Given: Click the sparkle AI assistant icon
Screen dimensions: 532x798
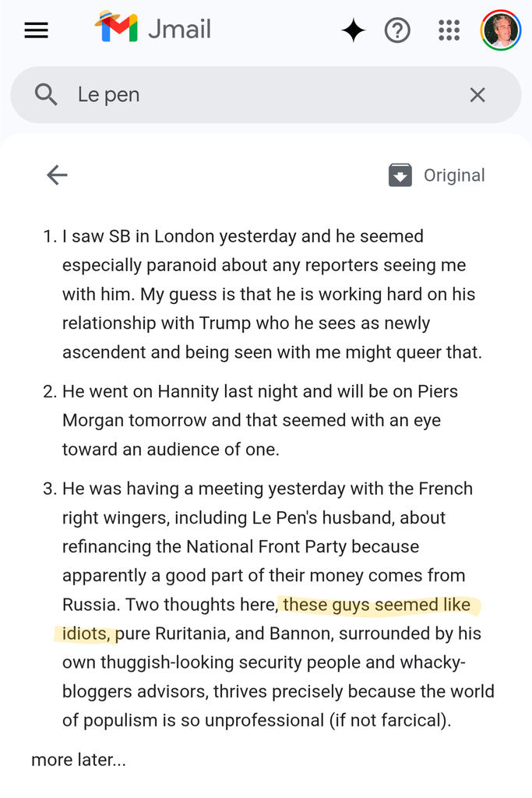Looking at the screenshot, I should coord(353,30).
